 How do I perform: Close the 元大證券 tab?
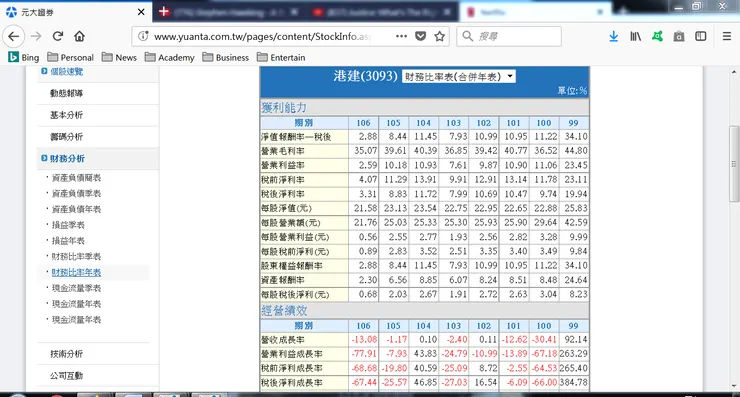pos(141,12)
